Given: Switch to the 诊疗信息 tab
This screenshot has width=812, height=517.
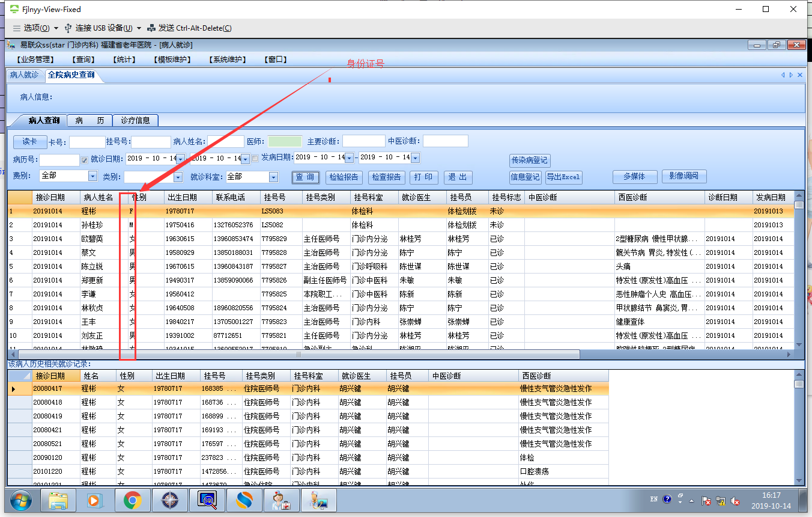Looking at the screenshot, I should coord(136,120).
